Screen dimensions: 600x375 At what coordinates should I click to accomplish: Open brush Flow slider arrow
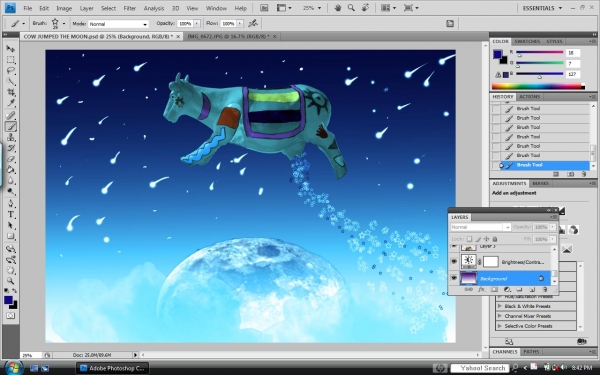(x=240, y=23)
